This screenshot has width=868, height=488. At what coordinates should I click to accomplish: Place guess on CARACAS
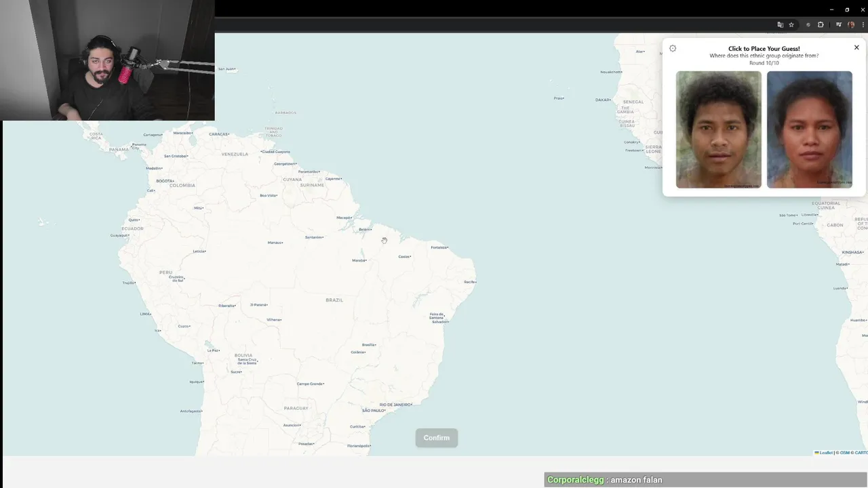tap(219, 134)
